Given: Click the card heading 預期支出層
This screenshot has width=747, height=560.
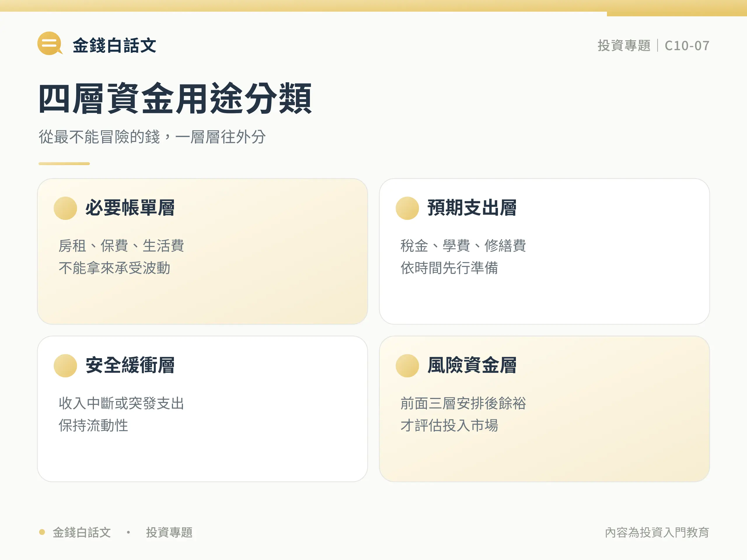Looking at the screenshot, I should pyautogui.click(x=472, y=208).
